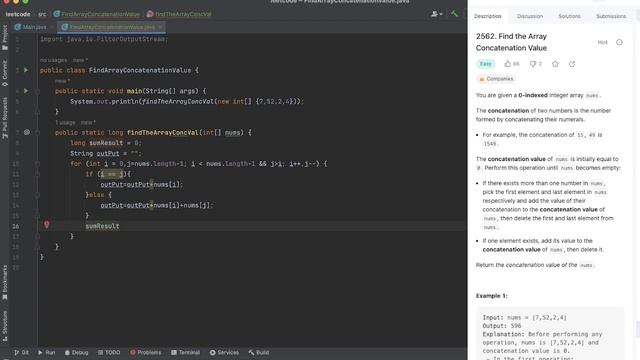
Task: Open the Debug tool window
Action: click(x=76, y=352)
